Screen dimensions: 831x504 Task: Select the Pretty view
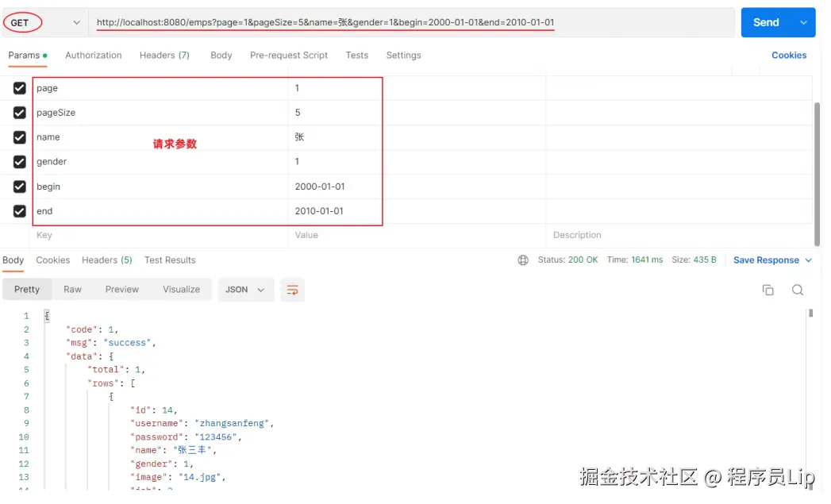point(27,290)
